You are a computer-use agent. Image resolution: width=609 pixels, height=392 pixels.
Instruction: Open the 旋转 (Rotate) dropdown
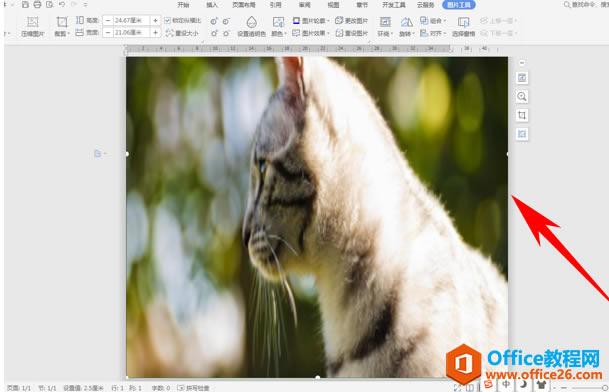point(406,26)
